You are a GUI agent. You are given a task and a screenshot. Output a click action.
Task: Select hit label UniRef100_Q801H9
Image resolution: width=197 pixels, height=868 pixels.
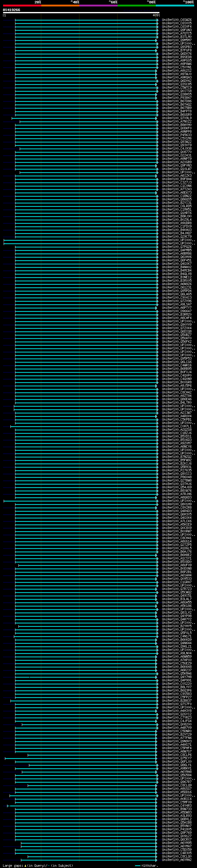(177, 504)
